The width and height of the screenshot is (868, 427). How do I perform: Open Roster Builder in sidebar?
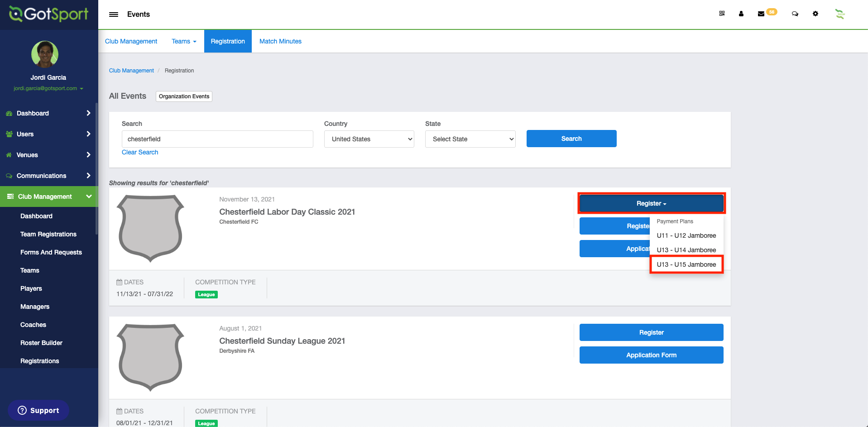click(x=41, y=343)
